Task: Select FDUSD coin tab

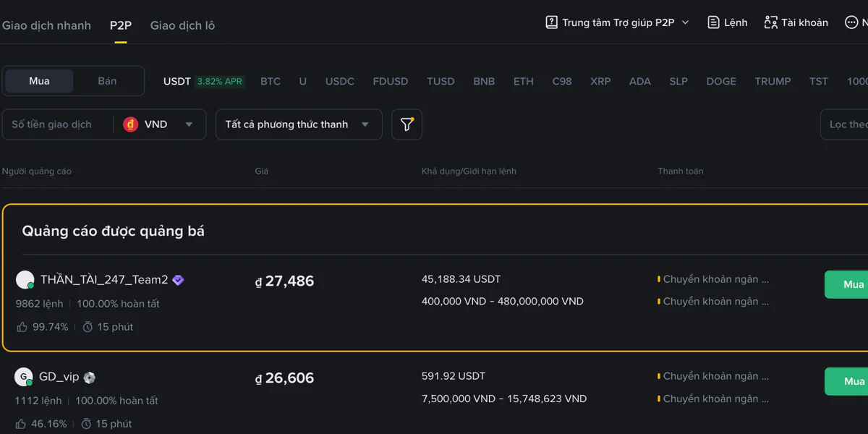Action: pyautogui.click(x=391, y=81)
